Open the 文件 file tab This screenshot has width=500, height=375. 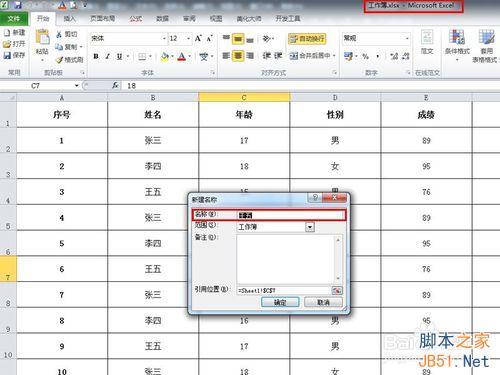(x=13, y=19)
